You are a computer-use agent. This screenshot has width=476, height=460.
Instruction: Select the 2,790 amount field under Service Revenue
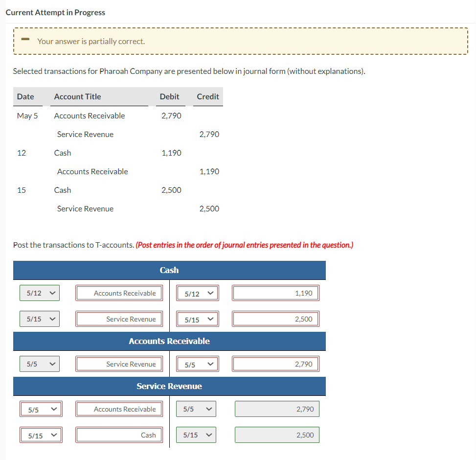tap(276, 409)
